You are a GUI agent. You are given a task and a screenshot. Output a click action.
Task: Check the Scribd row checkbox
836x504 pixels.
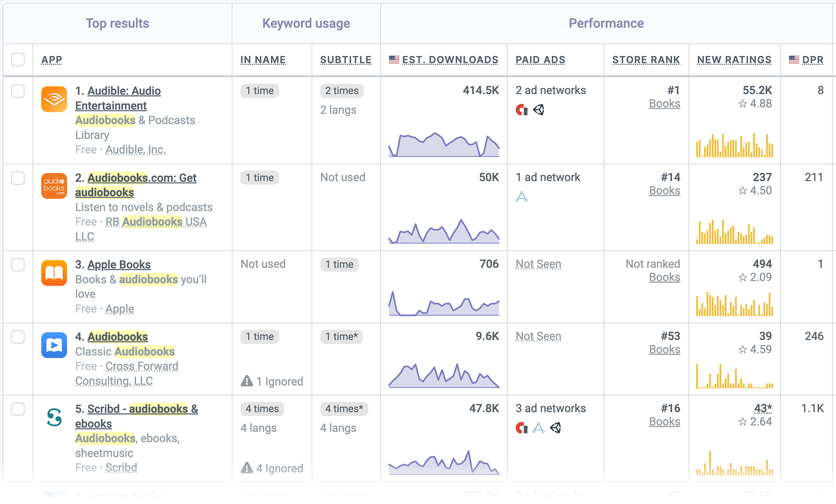pos(18,409)
